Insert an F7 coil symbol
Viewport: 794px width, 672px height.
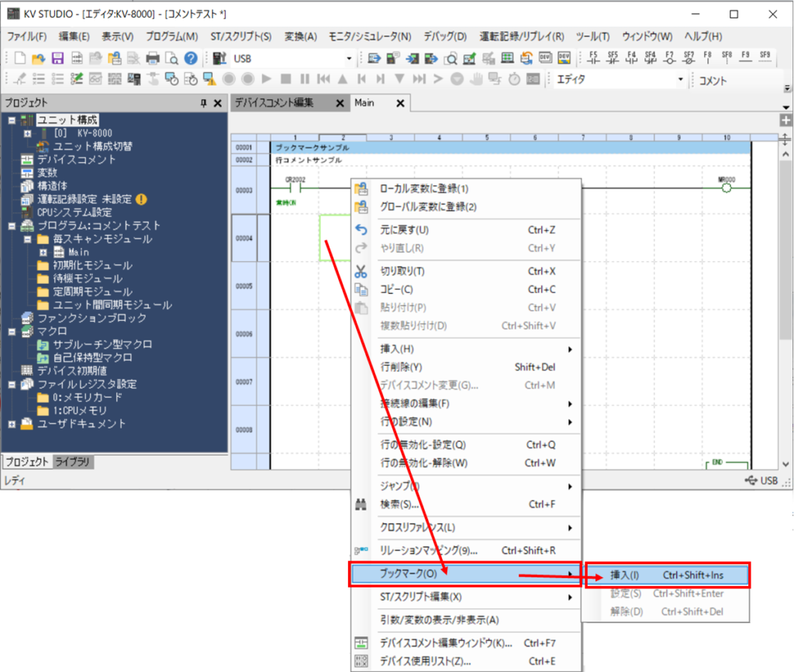(x=669, y=57)
